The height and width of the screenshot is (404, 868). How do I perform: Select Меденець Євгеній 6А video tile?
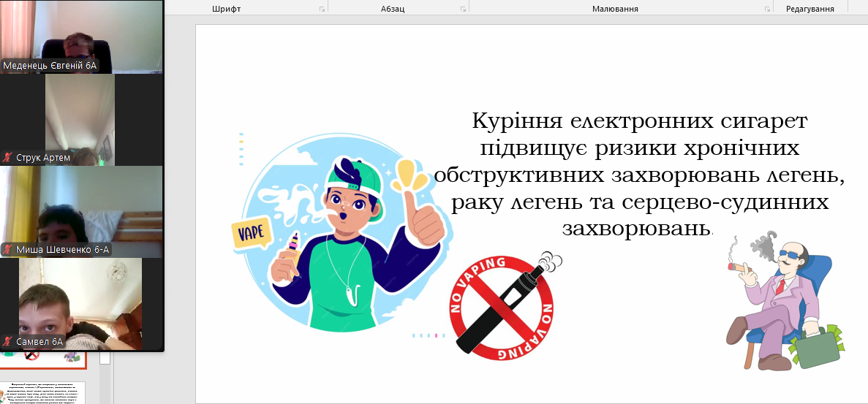[81, 37]
